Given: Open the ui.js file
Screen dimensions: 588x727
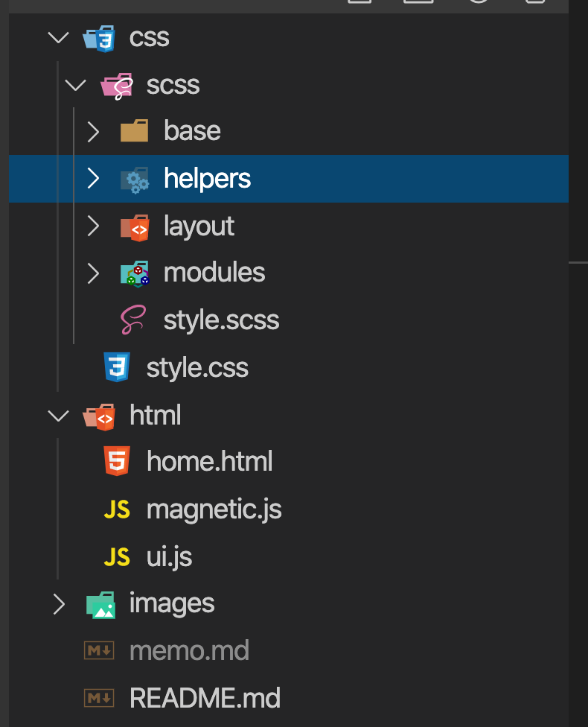Looking at the screenshot, I should click(x=169, y=557).
